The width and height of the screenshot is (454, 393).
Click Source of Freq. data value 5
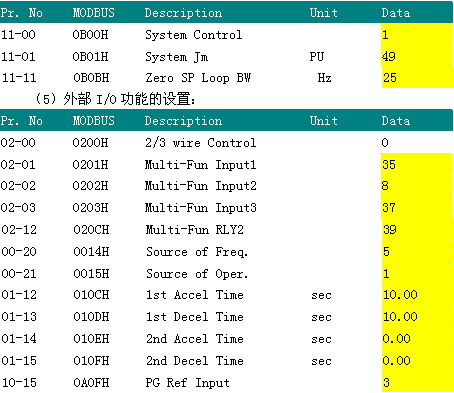pos(386,251)
